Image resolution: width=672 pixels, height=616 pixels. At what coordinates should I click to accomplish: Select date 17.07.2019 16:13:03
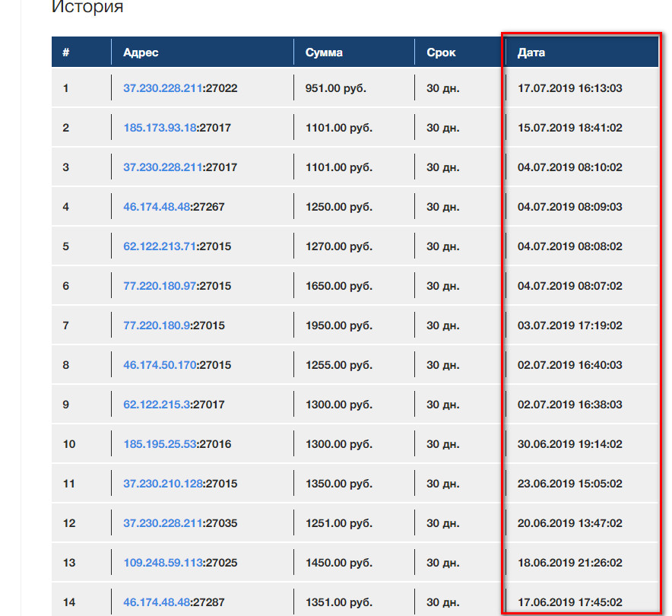click(x=569, y=88)
